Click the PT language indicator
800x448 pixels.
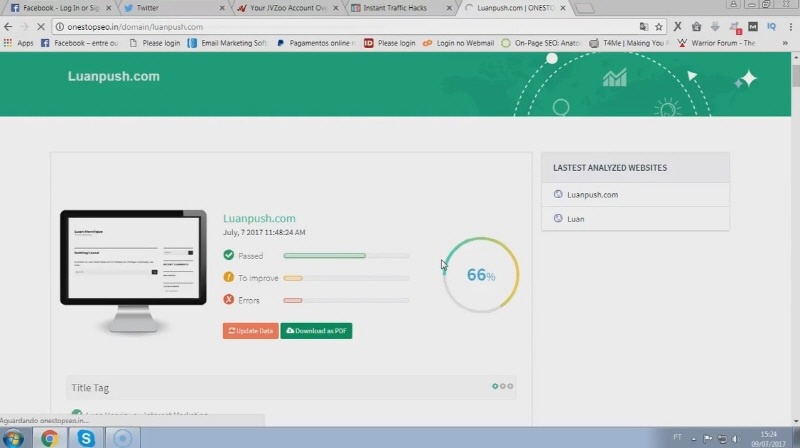point(677,437)
